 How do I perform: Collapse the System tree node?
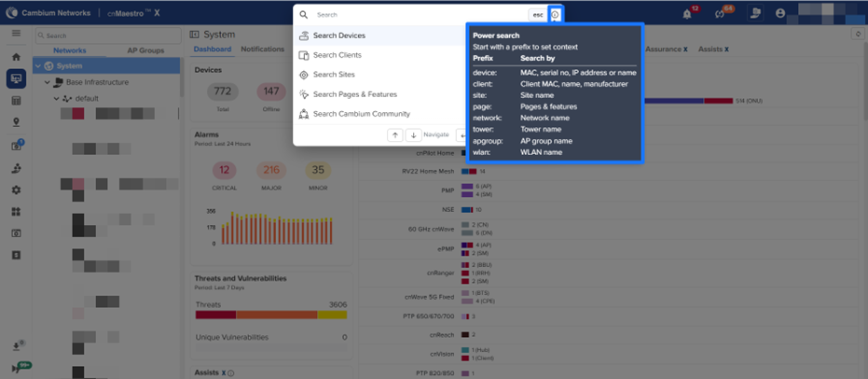[38, 66]
